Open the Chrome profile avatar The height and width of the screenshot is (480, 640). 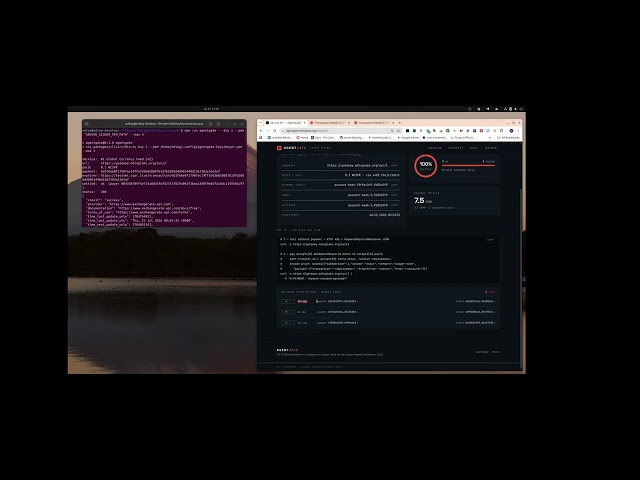(511, 131)
